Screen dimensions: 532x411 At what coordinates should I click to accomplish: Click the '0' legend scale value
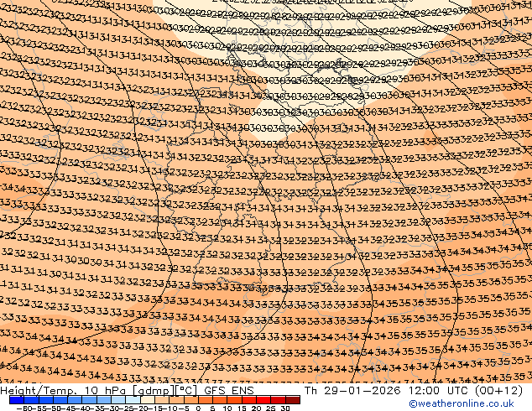[199, 408]
